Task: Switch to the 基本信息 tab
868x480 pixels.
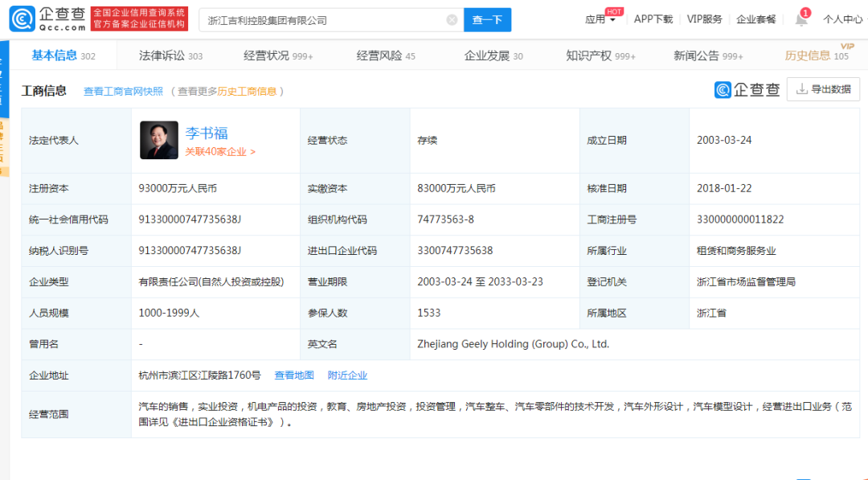Action: 63,55
